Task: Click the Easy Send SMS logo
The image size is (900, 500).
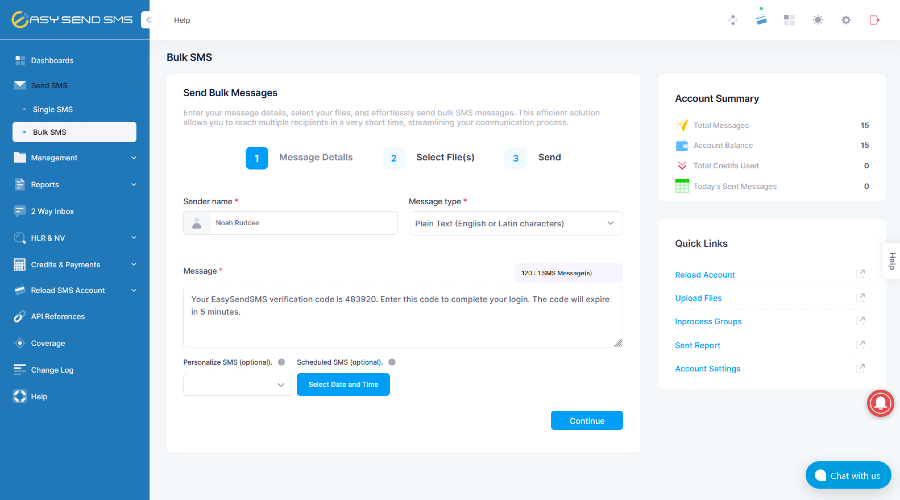Action: click(72, 20)
